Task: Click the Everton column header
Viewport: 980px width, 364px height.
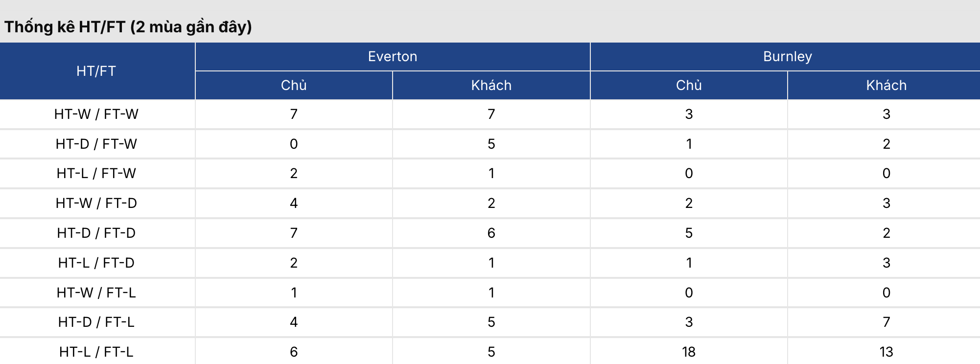Action: [392, 57]
